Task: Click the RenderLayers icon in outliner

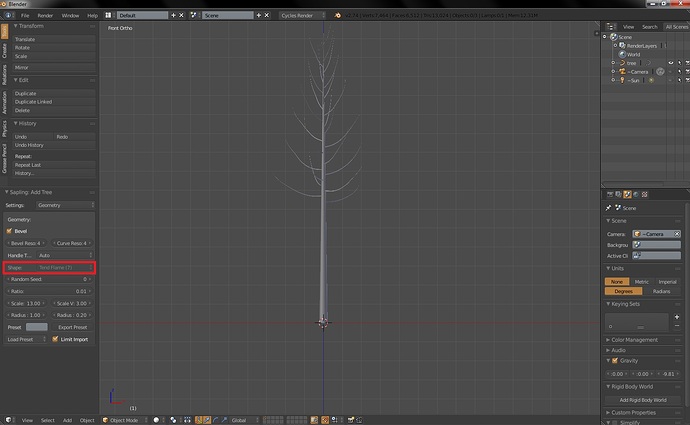Action: tap(622, 45)
